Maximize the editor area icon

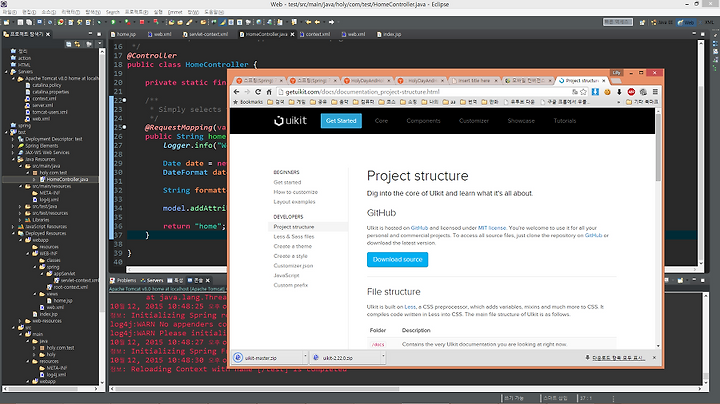tap(702, 34)
